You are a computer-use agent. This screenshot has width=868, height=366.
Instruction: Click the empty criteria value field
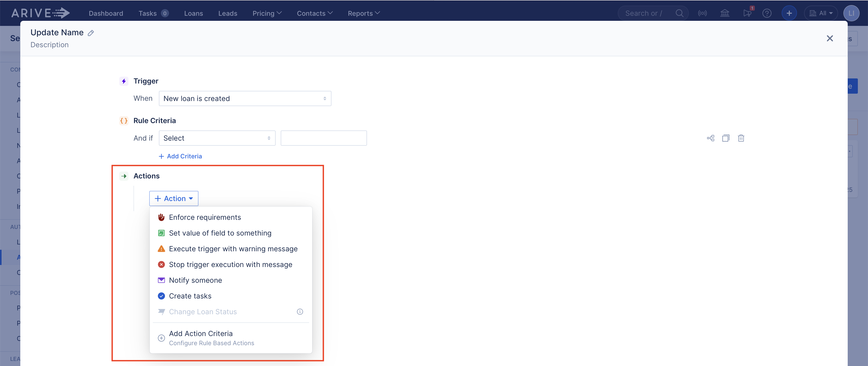click(x=324, y=138)
